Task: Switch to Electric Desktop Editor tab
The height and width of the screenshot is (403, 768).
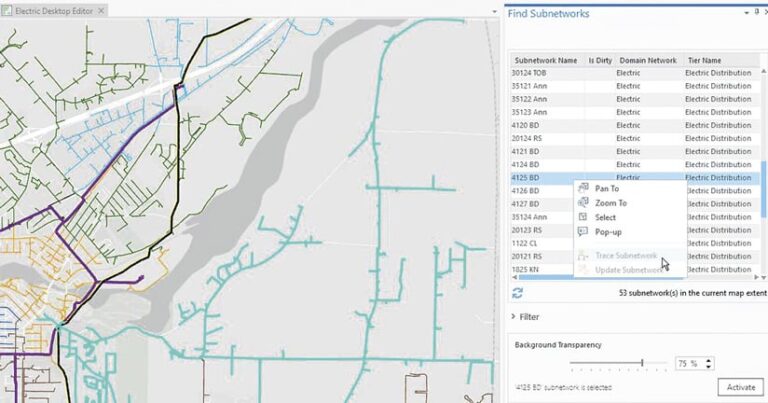Action: (54, 10)
